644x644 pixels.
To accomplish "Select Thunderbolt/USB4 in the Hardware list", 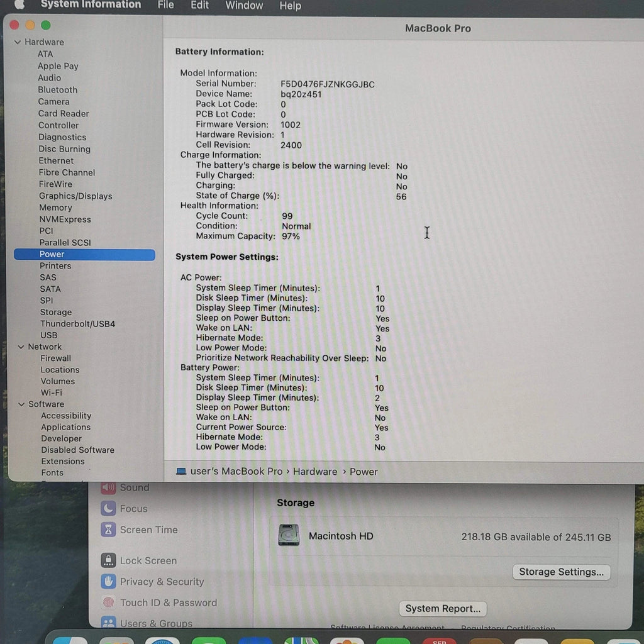I will point(77,324).
